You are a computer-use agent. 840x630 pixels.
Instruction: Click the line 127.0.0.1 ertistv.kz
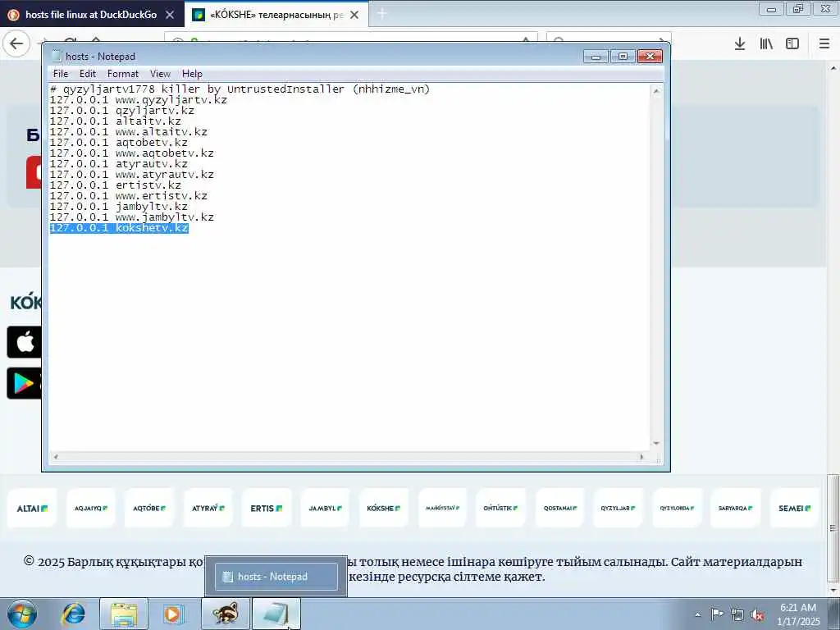coord(116,185)
